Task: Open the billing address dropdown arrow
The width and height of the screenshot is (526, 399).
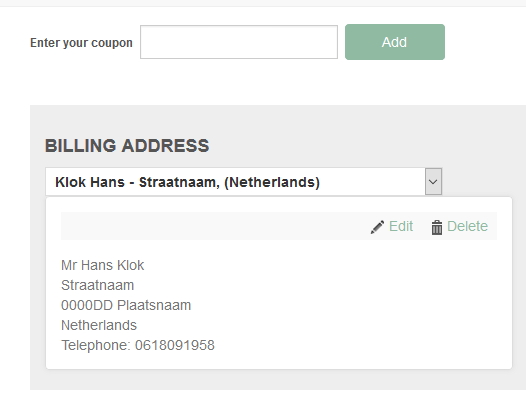Action: pyautogui.click(x=433, y=182)
